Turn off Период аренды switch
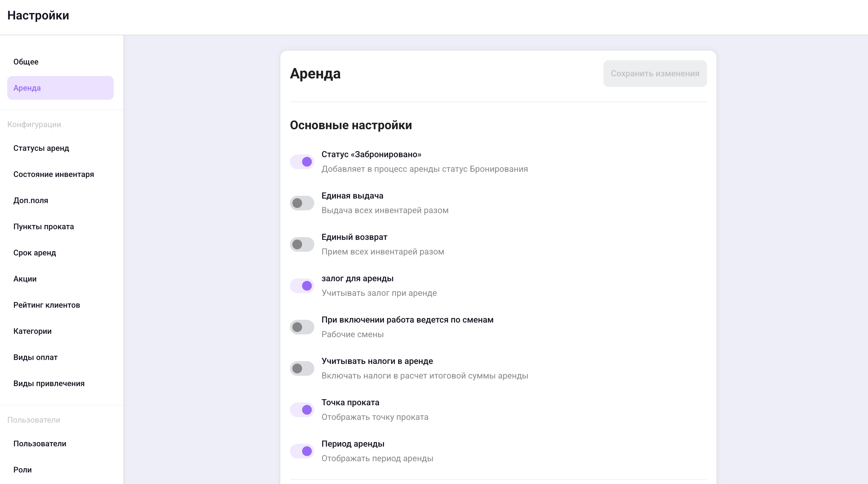The height and width of the screenshot is (484, 868). 302,451
